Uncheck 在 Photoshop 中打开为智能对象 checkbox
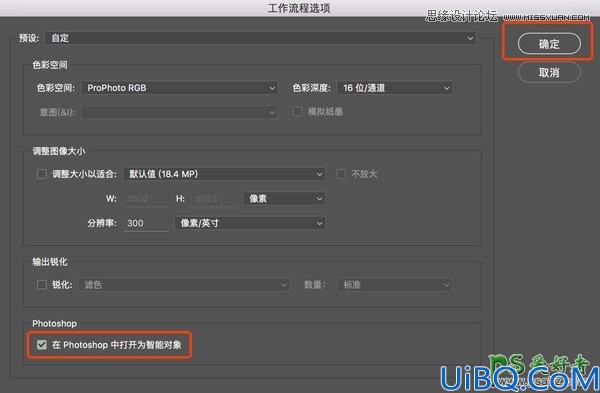Screen dimensions: 600x393 (41, 345)
